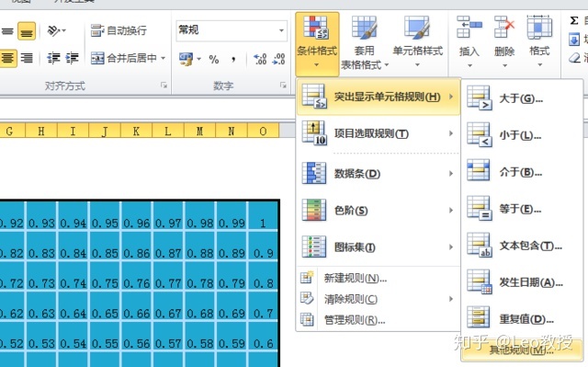This screenshot has width=588, height=367.
Task: Open 数据条 data bars submenu
Action: tap(379, 173)
